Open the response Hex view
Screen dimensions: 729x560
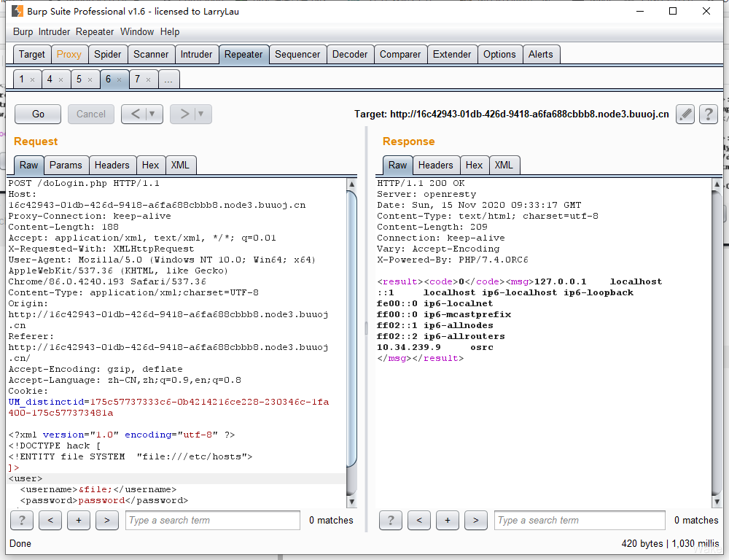tap(475, 165)
